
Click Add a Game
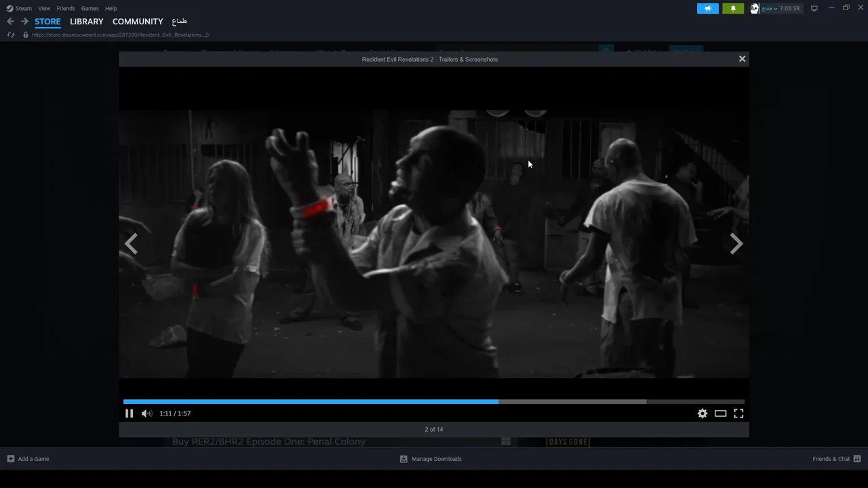click(x=28, y=459)
